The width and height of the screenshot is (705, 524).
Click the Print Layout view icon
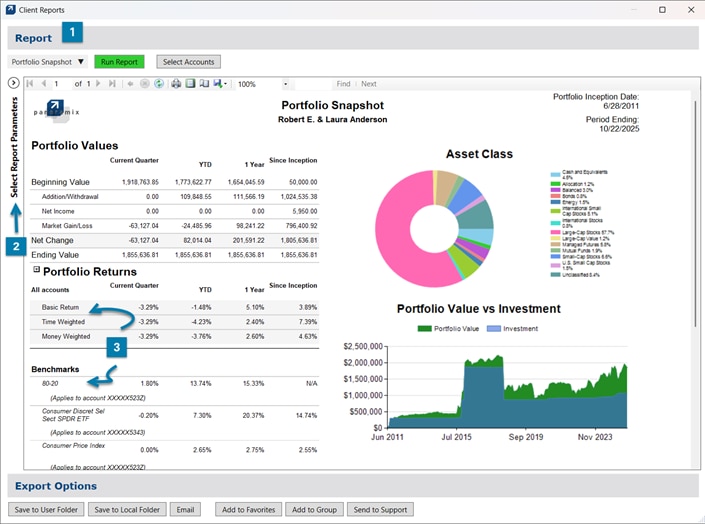coord(190,84)
